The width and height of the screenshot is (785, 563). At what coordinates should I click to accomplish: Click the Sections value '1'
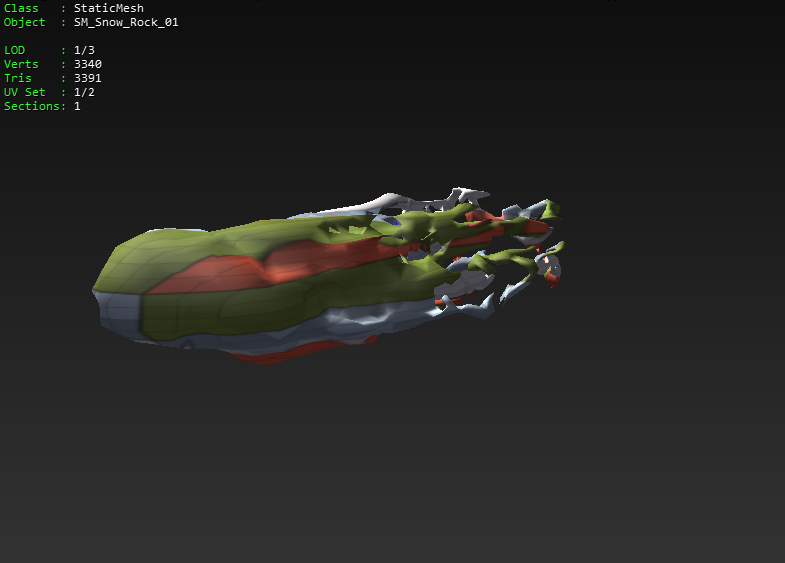pos(77,106)
